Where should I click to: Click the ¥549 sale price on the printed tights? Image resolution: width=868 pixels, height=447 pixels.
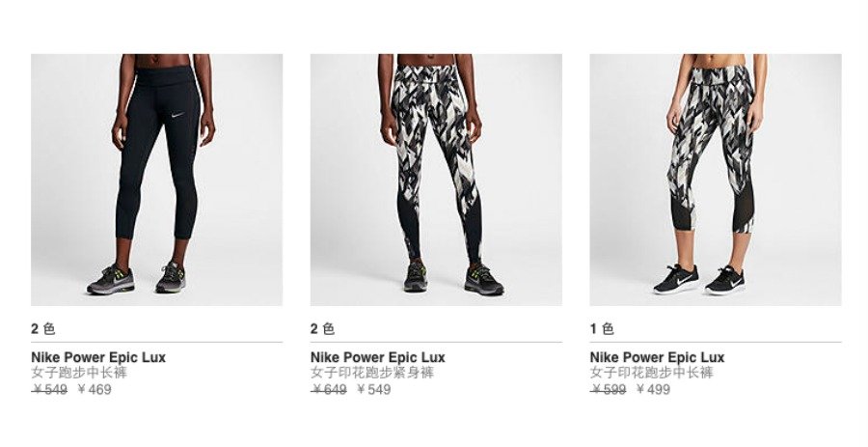click(374, 390)
